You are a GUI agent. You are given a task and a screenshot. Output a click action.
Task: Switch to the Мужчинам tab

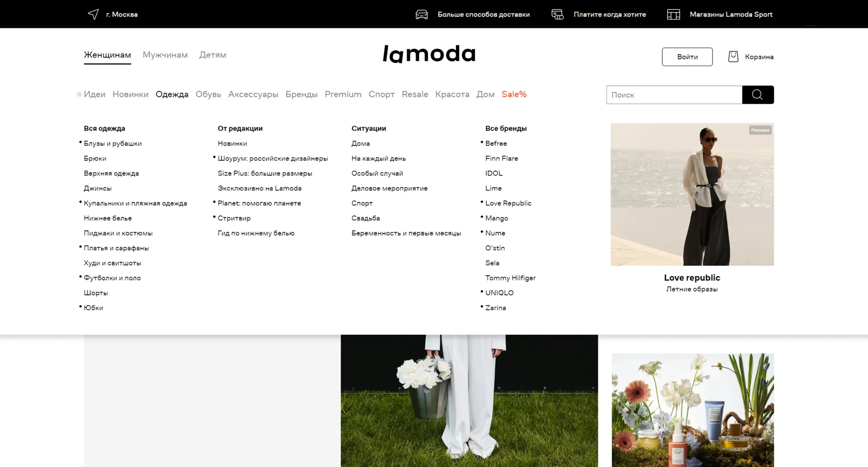pyautogui.click(x=165, y=55)
